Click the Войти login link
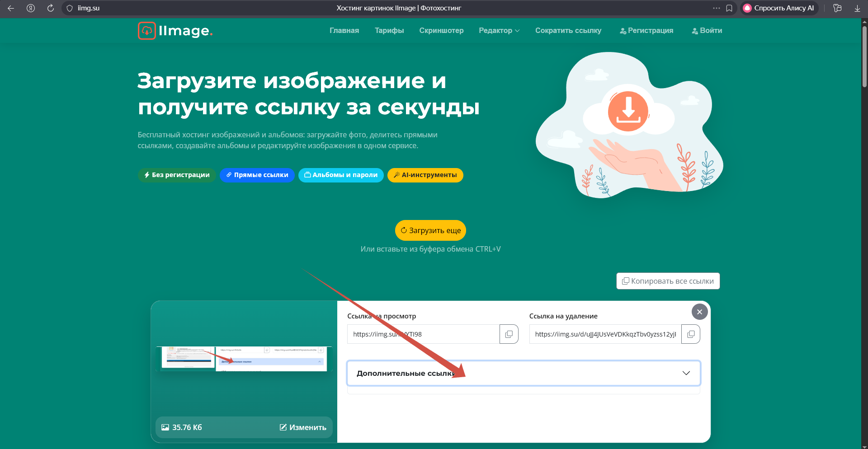Viewport: 868px width, 449px height. pos(707,30)
